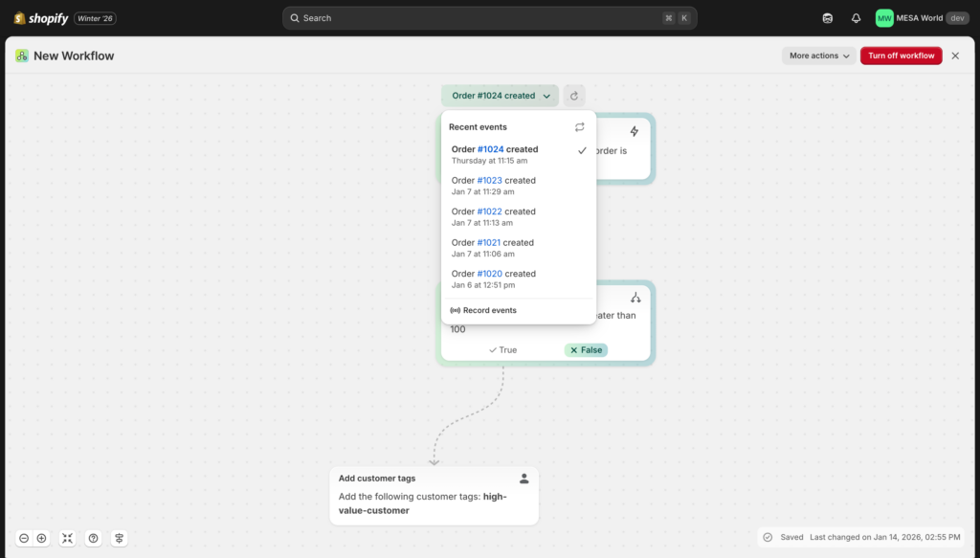The width and height of the screenshot is (980, 558).
Task: Click the lightning bolt icon on the trigger card
Action: tap(635, 129)
